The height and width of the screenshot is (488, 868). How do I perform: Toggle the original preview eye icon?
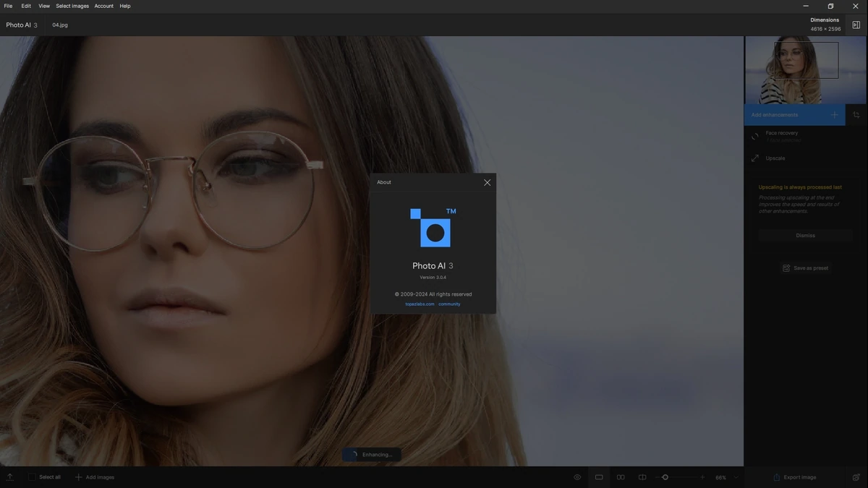tap(577, 477)
